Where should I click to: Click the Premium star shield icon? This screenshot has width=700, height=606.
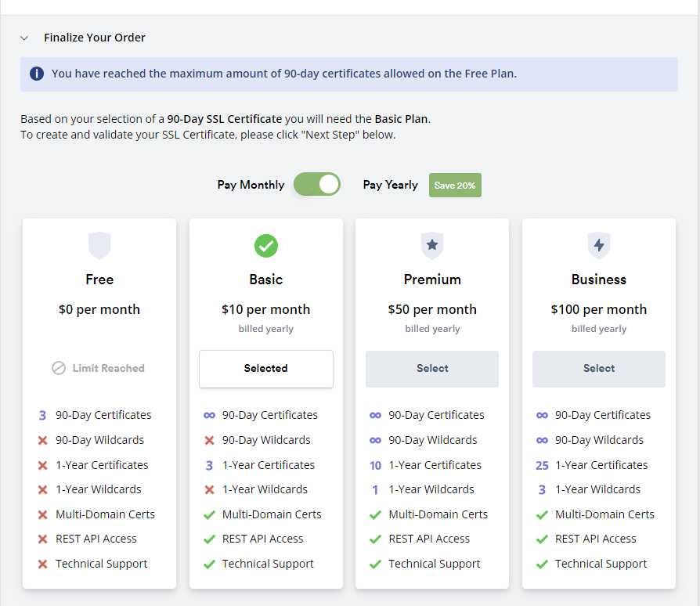(432, 245)
